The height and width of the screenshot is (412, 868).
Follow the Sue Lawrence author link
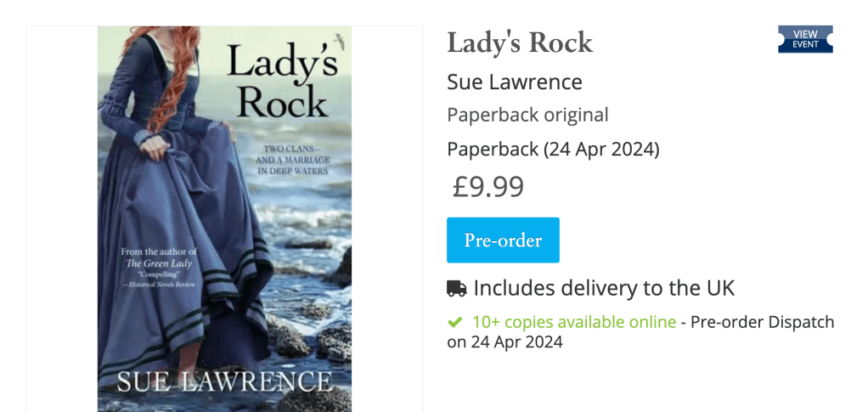(515, 82)
